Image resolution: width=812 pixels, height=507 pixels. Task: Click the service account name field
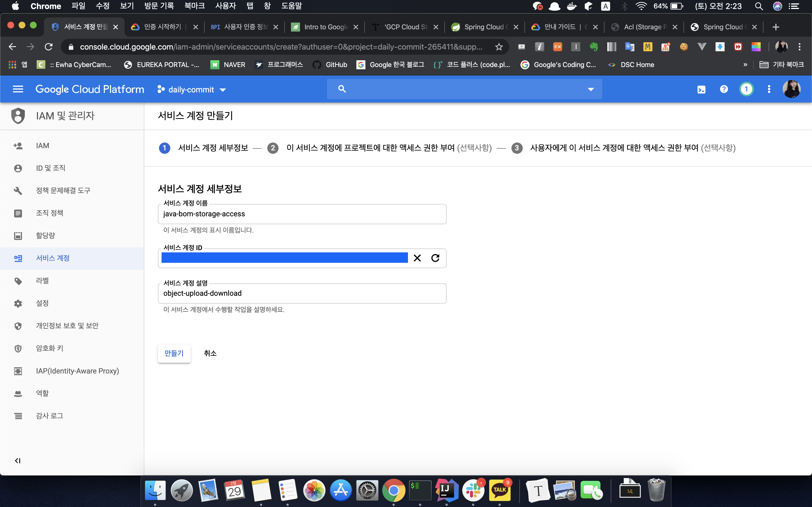point(302,214)
